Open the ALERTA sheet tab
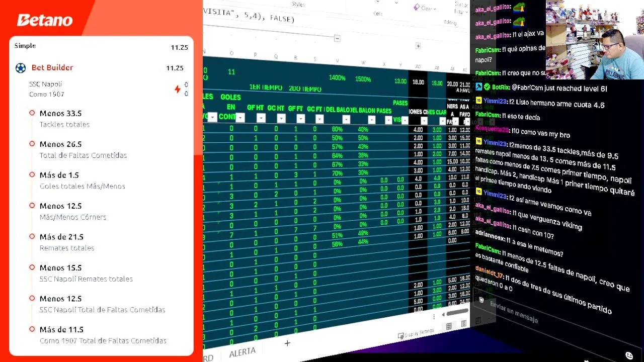This screenshot has height=362, width=644. pos(242,352)
